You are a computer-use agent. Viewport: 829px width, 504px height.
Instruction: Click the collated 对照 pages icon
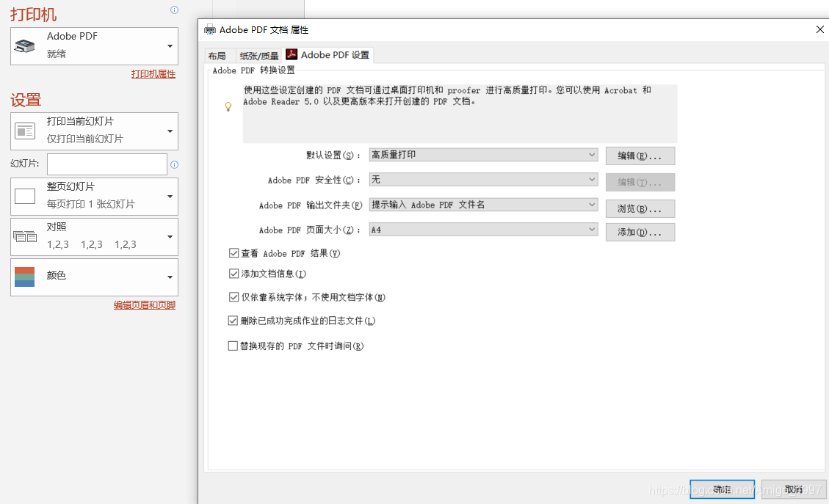pos(25,237)
